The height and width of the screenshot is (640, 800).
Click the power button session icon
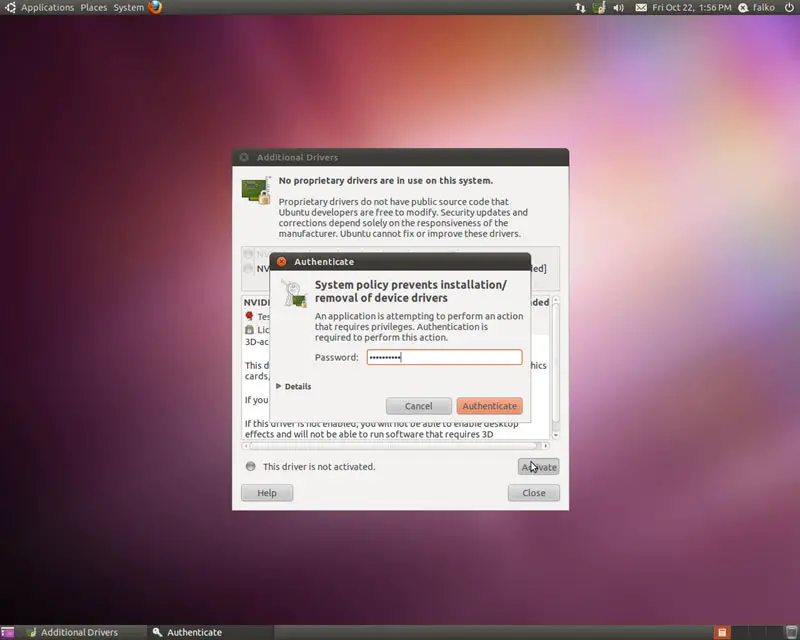point(789,7)
